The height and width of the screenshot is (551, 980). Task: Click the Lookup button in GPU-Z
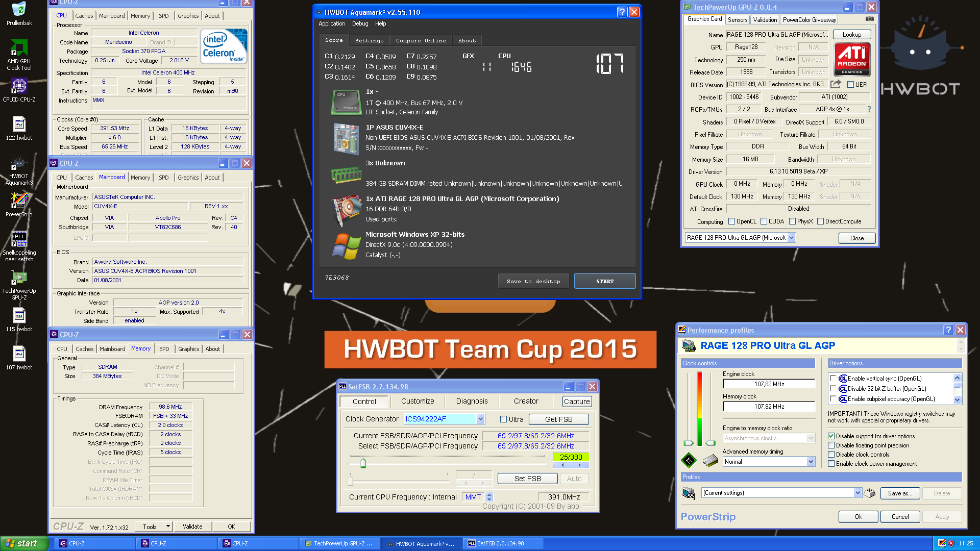[x=852, y=35]
